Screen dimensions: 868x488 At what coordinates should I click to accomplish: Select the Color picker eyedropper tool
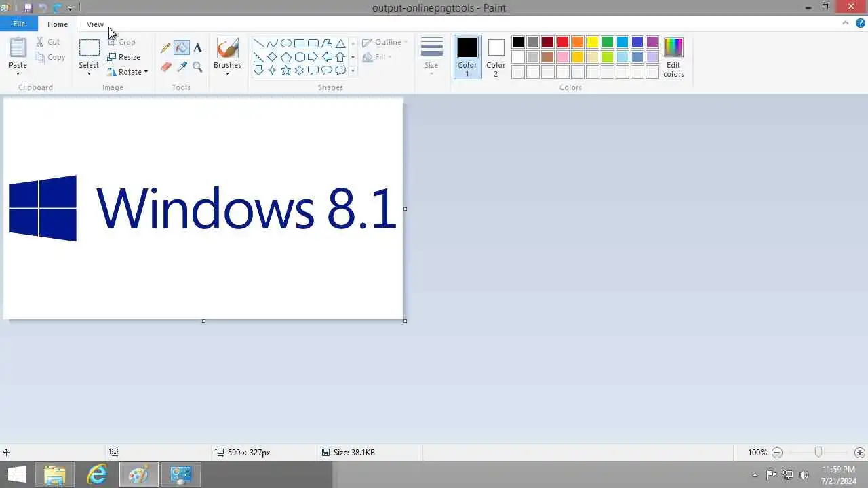point(181,66)
